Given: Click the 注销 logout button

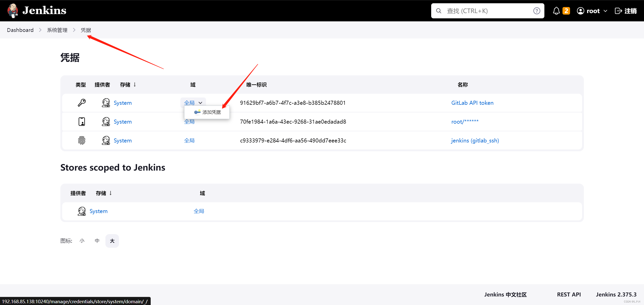Looking at the screenshot, I should [626, 11].
